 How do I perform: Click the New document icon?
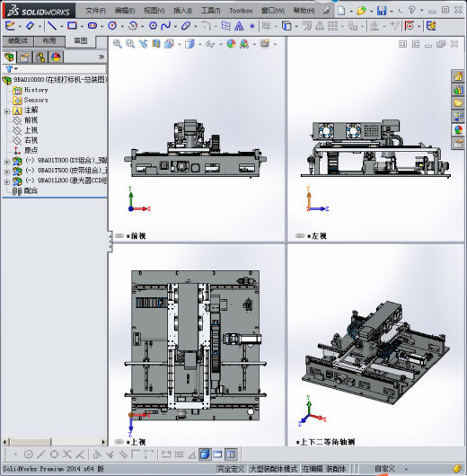point(341,11)
